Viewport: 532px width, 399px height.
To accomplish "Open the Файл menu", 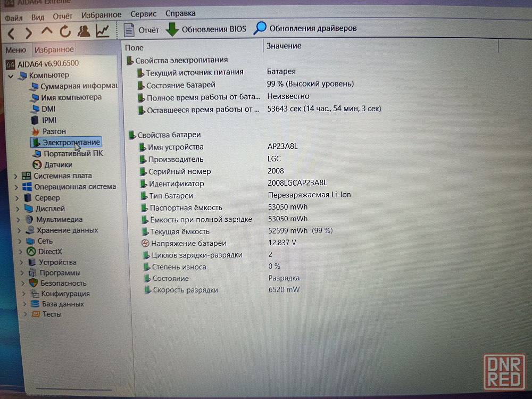I will point(13,17).
